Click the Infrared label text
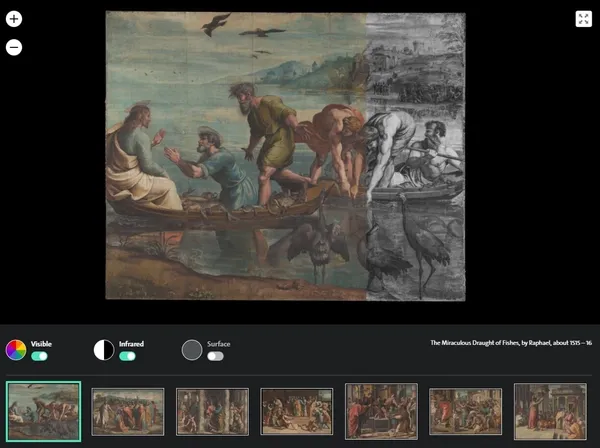Viewport: 600px width, 448px height. coord(131,344)
